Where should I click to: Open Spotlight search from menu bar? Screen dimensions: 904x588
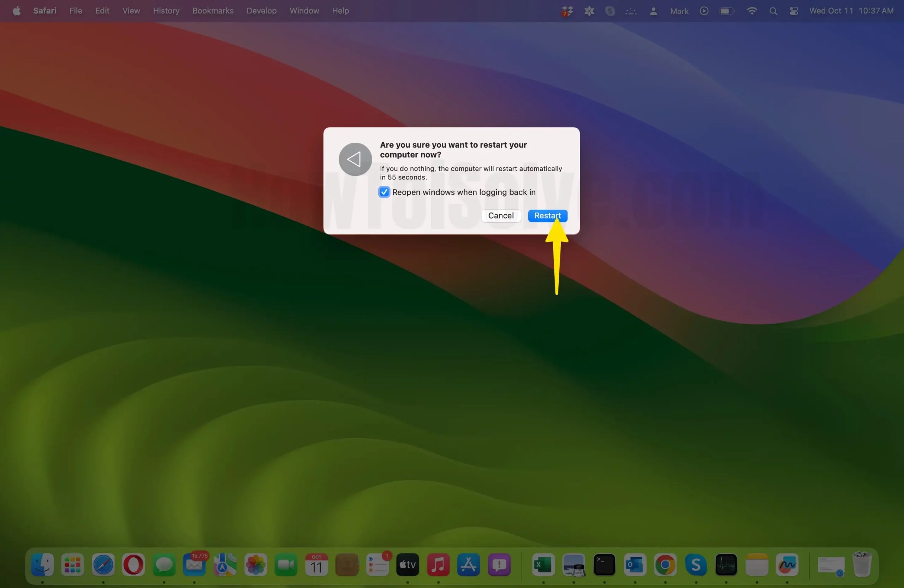773,11
